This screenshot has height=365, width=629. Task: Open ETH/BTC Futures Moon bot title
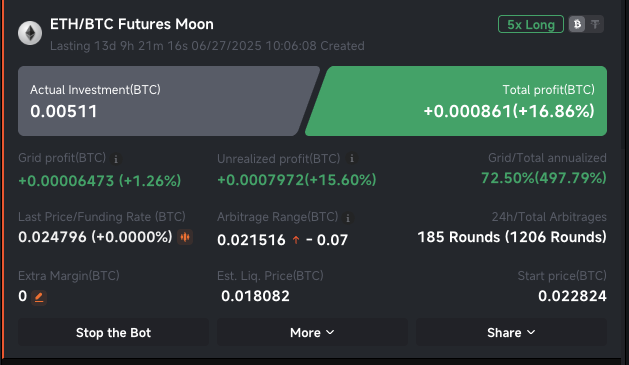click(x=132, y=24)
